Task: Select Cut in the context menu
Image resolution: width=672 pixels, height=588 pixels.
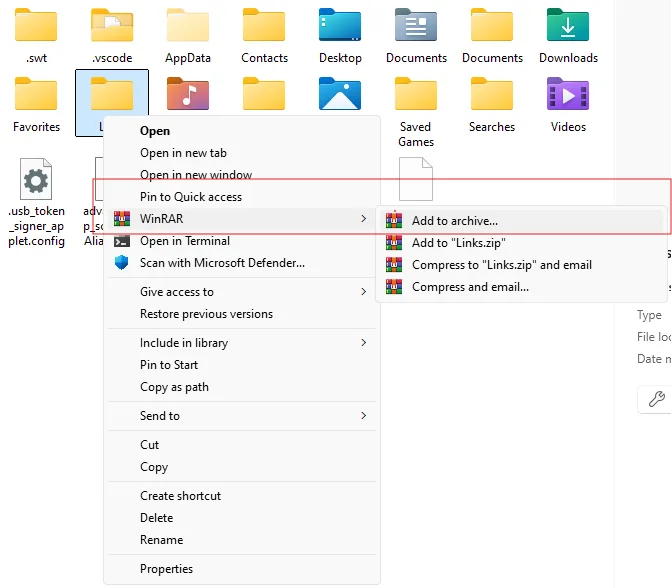Action: coord(242,444)
